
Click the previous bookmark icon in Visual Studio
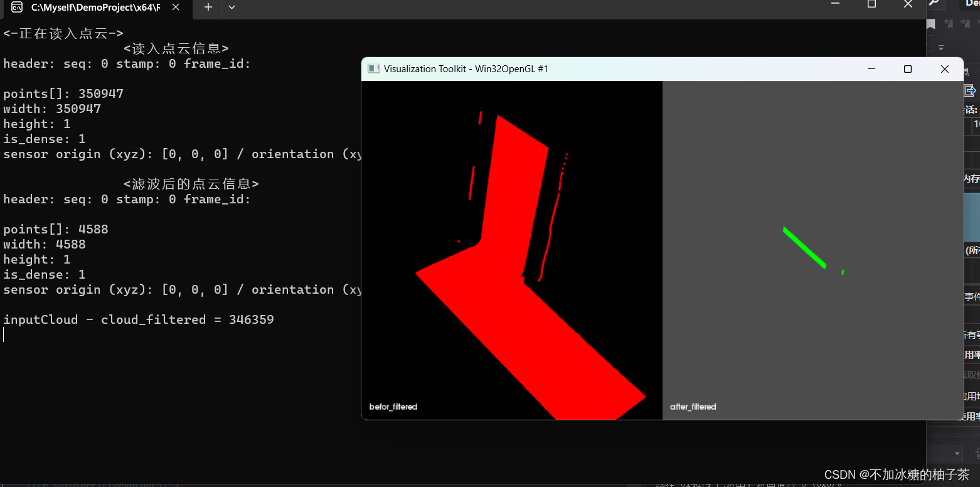(x=949, y=24)
